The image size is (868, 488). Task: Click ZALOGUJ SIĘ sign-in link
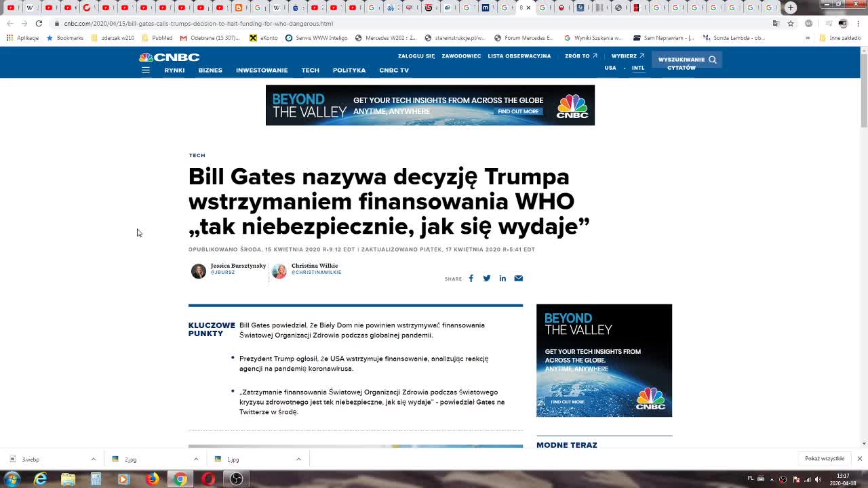pyautogui.click(x=416, y=56)
